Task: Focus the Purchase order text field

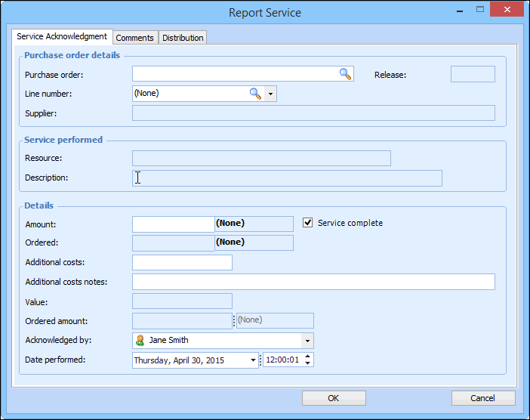Action: (x=234, y=74)
